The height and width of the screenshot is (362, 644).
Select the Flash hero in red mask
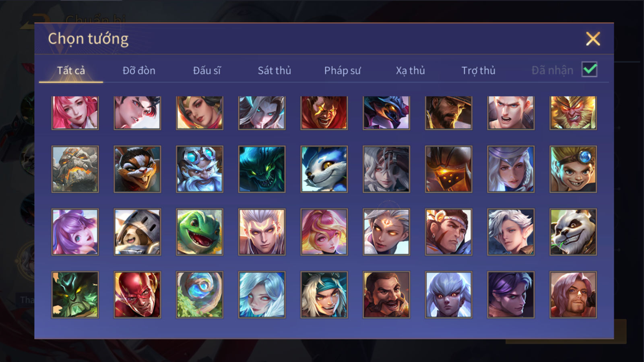(x=137, y=295)
